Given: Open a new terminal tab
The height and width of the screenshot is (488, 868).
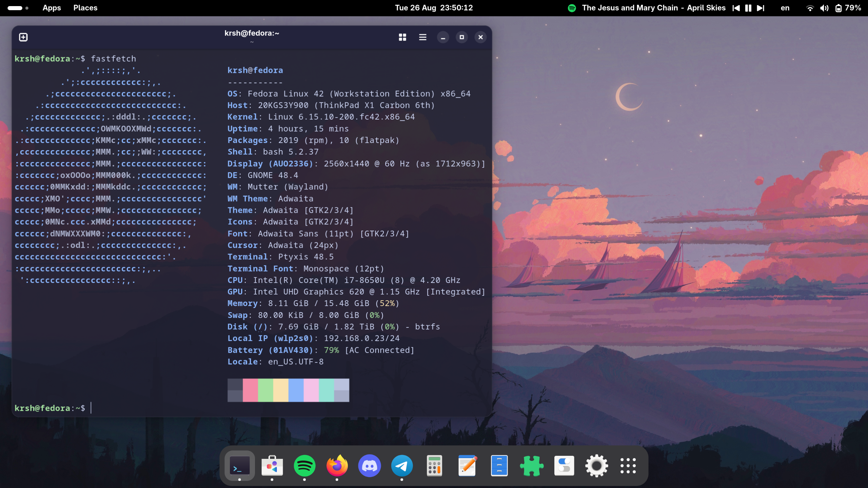Looking at the screenshot, I should pyautogui.click(x=23, y=37).
